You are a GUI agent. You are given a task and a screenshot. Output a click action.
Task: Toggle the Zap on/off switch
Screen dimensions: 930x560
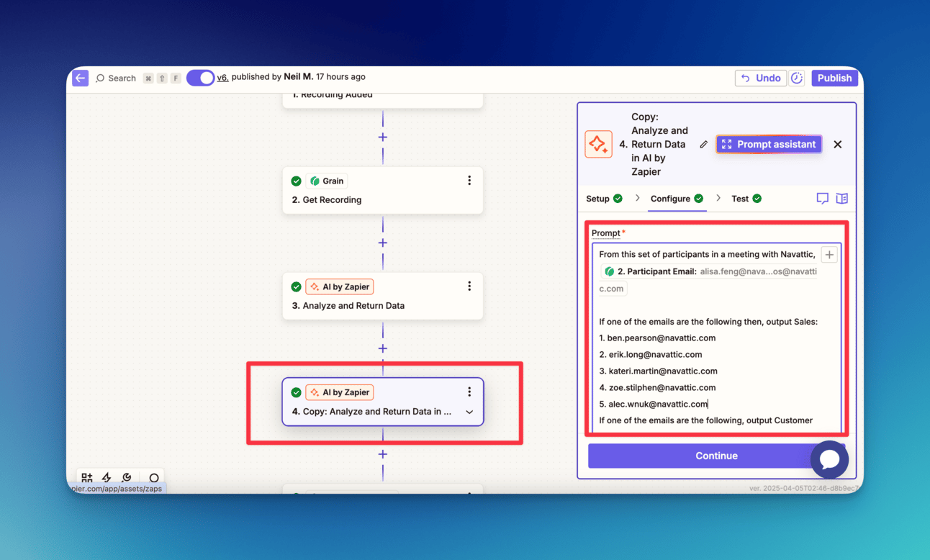point(200,78)
